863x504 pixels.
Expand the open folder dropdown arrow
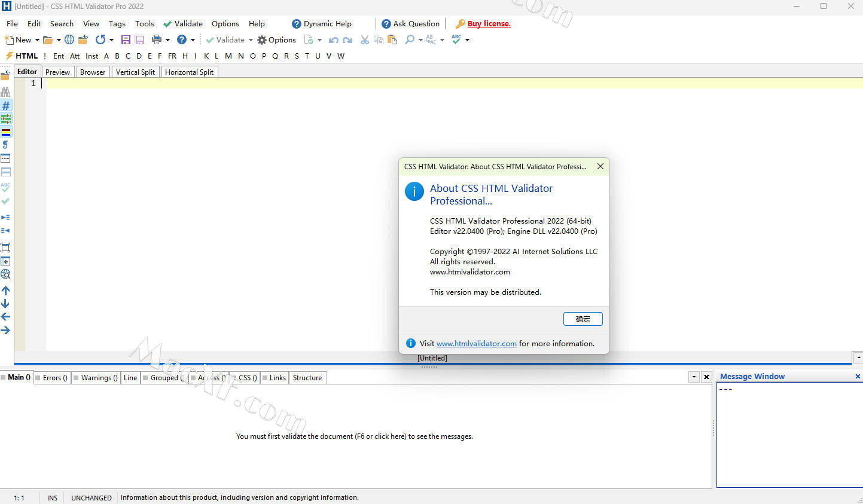pyautogui.click(x=59, y=40)
